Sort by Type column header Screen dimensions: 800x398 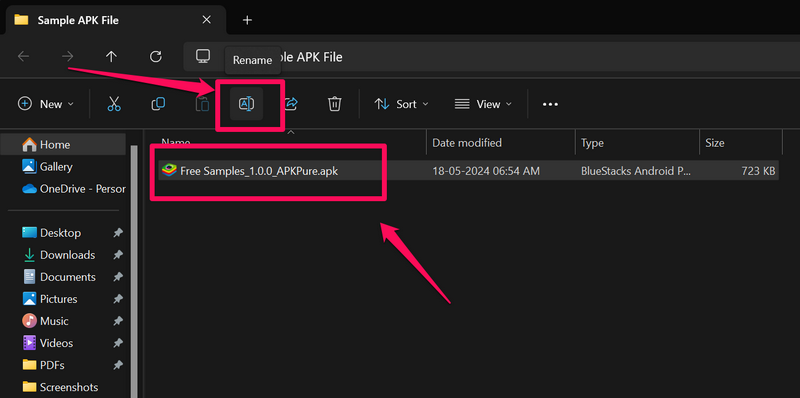637,143
